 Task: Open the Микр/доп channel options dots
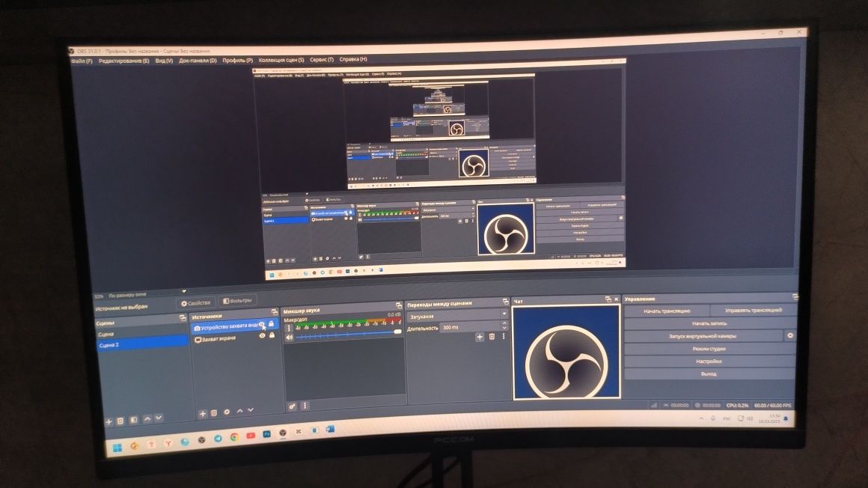point(288,328)
